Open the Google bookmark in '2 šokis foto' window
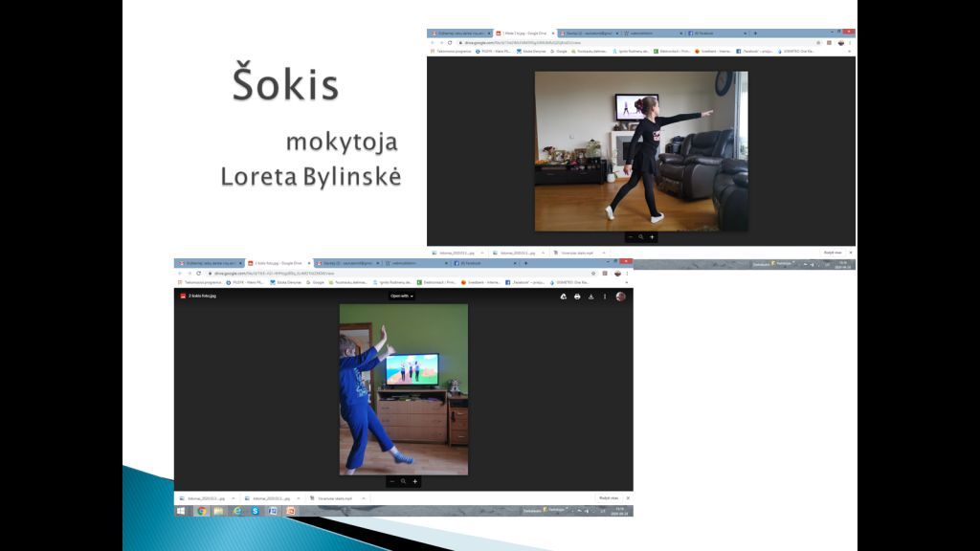 (315, 282)
